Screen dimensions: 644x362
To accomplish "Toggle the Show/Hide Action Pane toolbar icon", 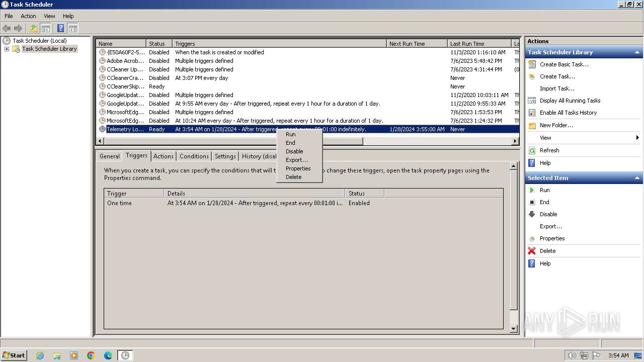I will (x=72, y=28).
